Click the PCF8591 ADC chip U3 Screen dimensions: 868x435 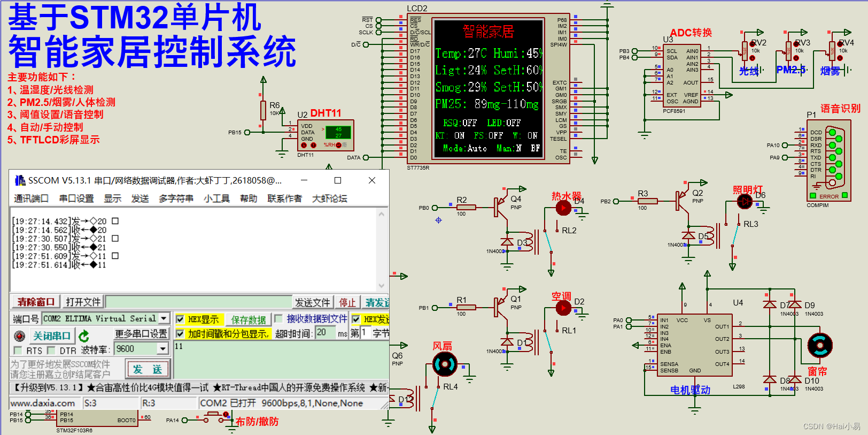(681, 75)
